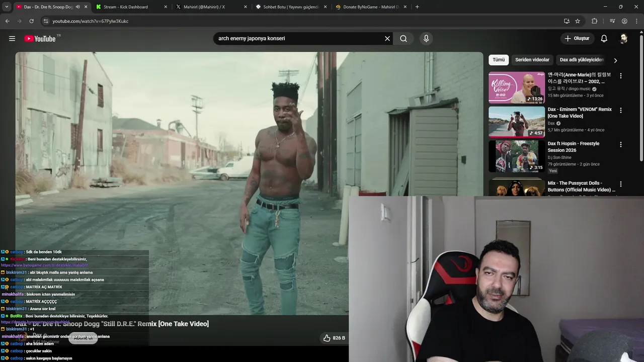
Task: Click chat line "sakın kavgaya başlamayın"
Action: [x=49, y=358]
